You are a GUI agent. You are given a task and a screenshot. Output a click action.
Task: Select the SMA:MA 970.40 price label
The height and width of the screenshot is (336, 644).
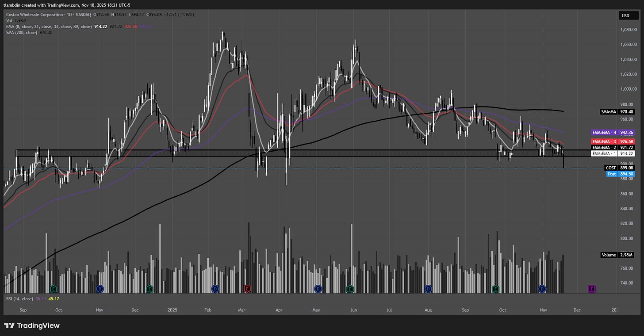click(617, 112)
